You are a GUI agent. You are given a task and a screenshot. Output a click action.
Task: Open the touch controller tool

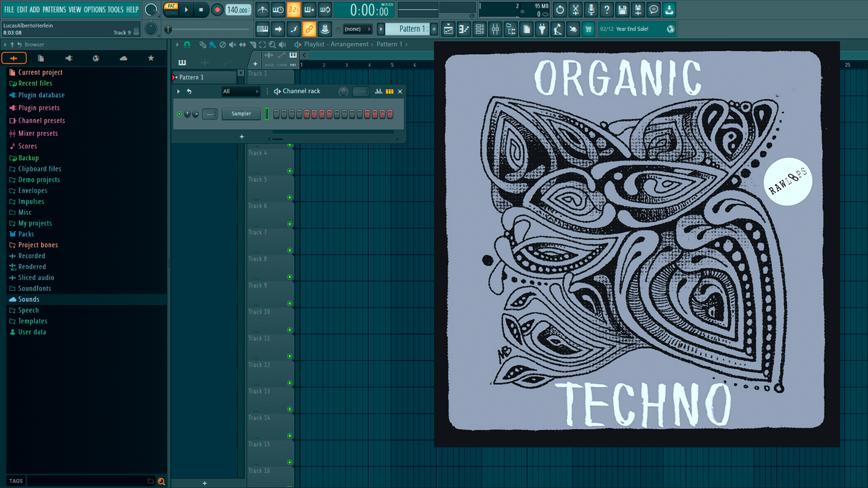tap(573, 29)
